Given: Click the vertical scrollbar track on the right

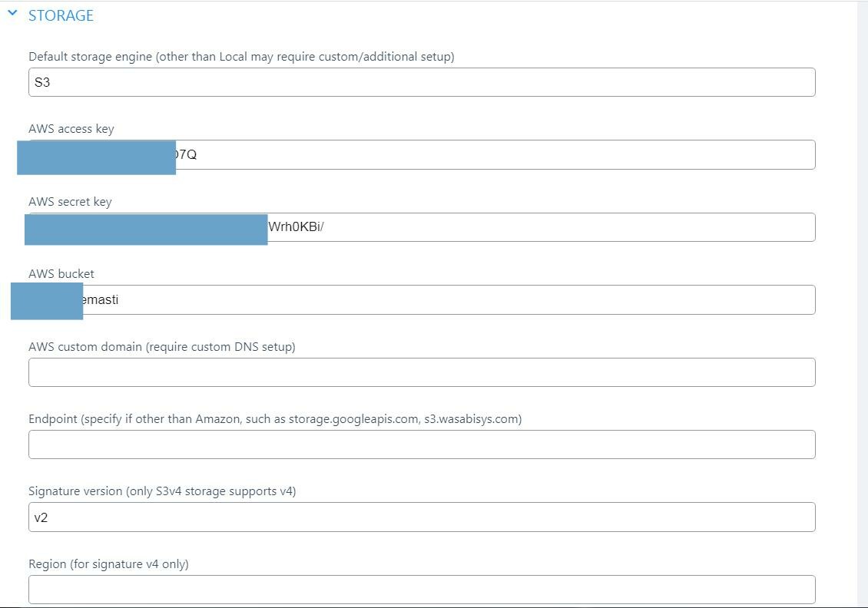Looking at the screenshot, I should click(x=862, y=307).
